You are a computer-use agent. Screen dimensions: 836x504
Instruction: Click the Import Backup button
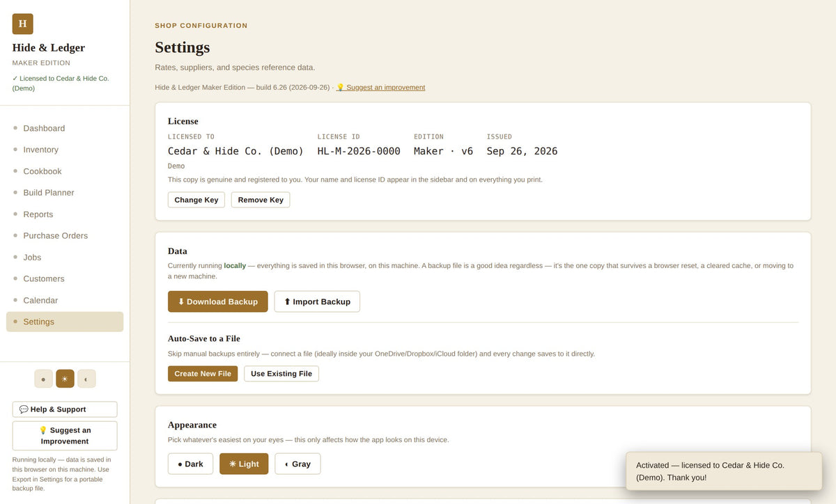[317, 301]
